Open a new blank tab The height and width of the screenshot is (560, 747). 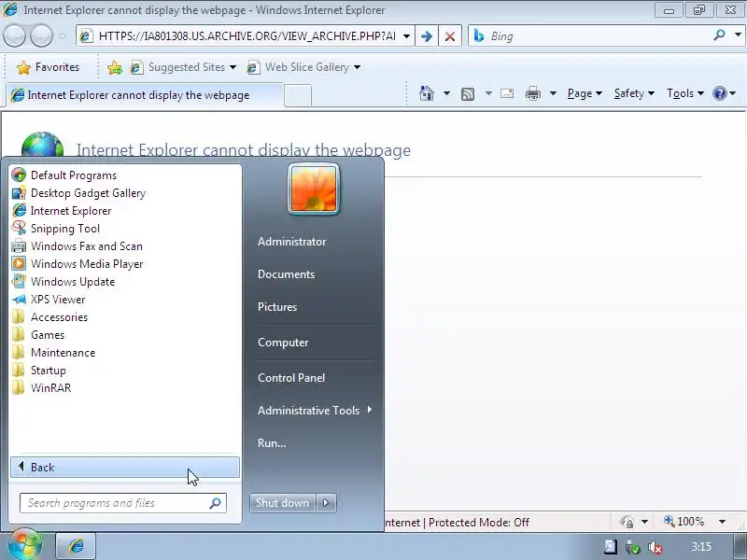coord(298,96)
